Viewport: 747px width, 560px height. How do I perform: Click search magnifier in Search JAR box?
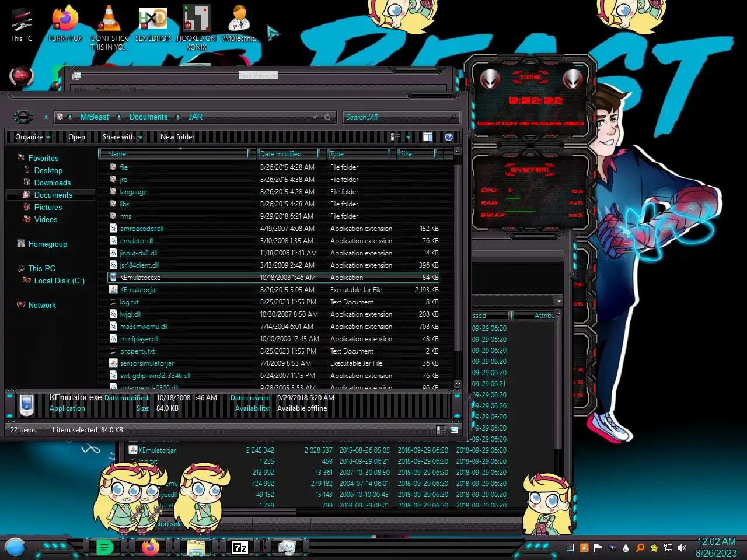454,117
